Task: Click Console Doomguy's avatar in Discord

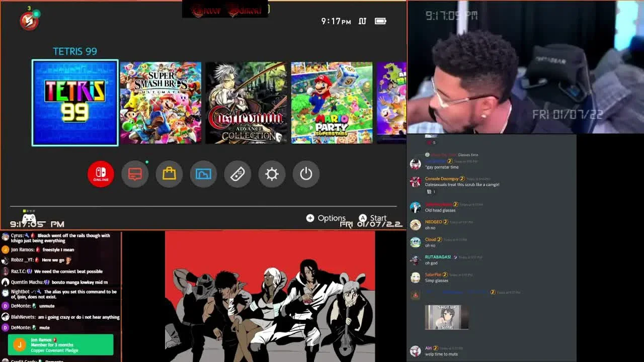Action: 416,182
